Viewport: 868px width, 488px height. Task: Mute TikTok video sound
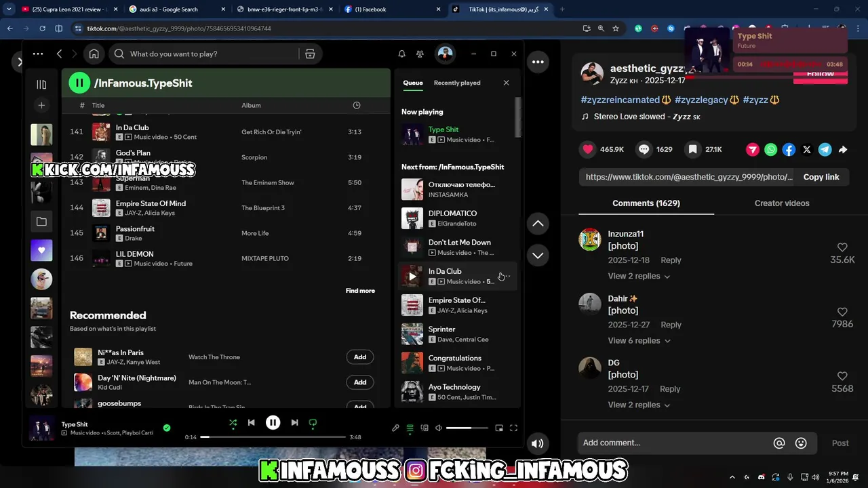537,444
